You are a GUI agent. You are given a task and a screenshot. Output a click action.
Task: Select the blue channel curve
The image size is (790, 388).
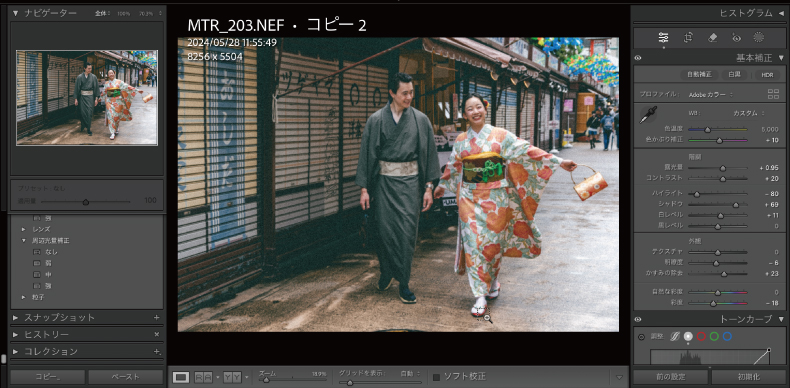[x=727, y=337]
